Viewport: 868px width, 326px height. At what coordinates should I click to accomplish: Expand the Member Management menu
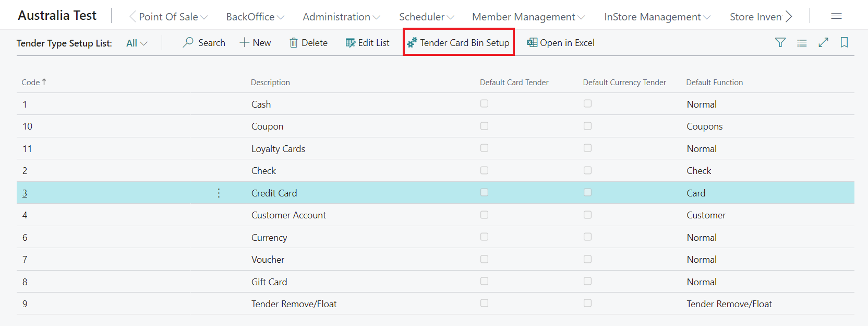(528, 17)
